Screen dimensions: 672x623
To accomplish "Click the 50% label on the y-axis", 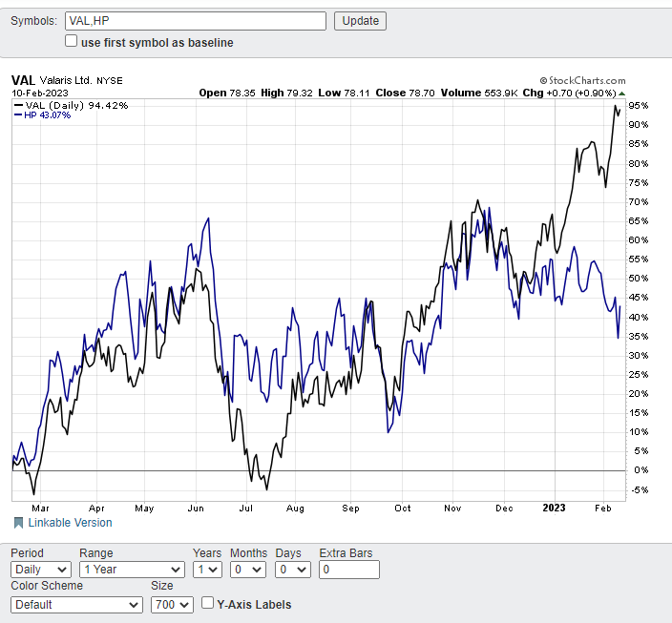I will pos(639,278).
